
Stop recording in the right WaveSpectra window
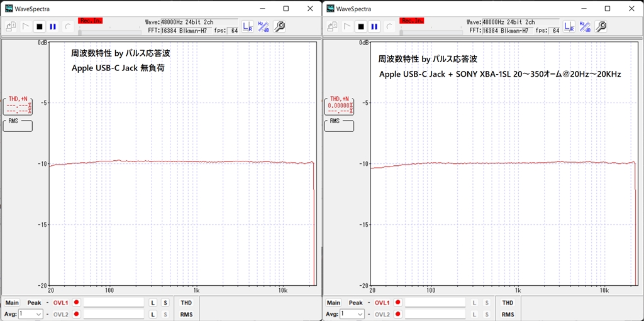coord(361,26)
